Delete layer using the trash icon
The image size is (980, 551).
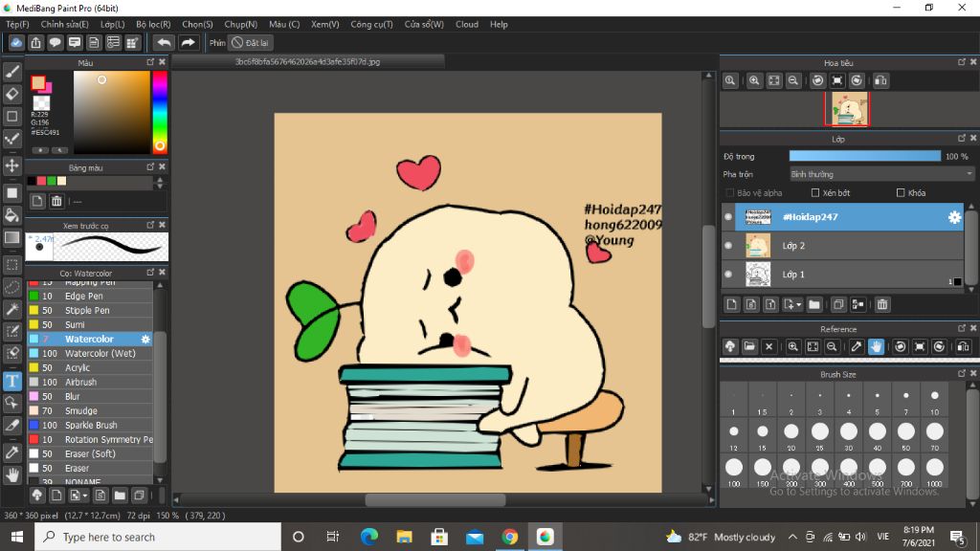882,304
